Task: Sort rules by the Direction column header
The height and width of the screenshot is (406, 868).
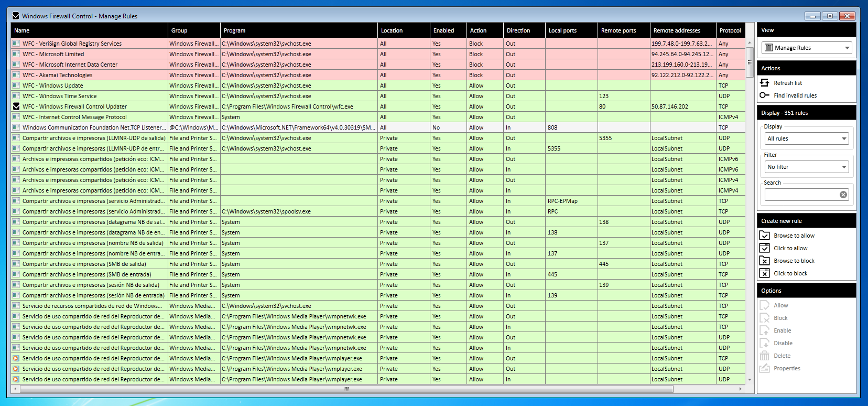Action: click(524, 30)
